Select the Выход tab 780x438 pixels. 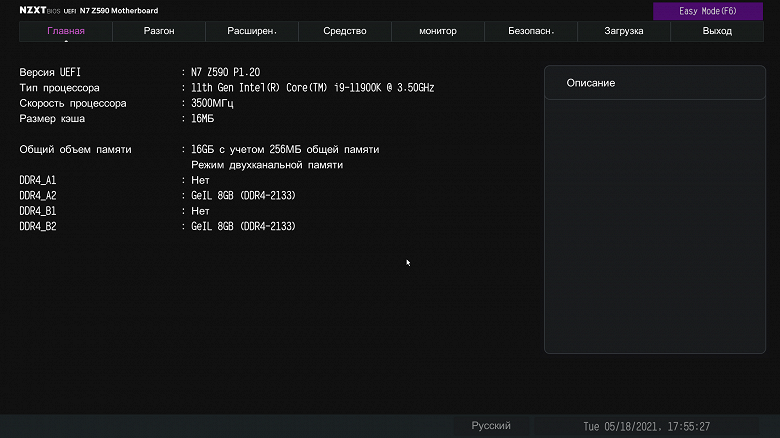pyautogui.click(x=717, y=31)
